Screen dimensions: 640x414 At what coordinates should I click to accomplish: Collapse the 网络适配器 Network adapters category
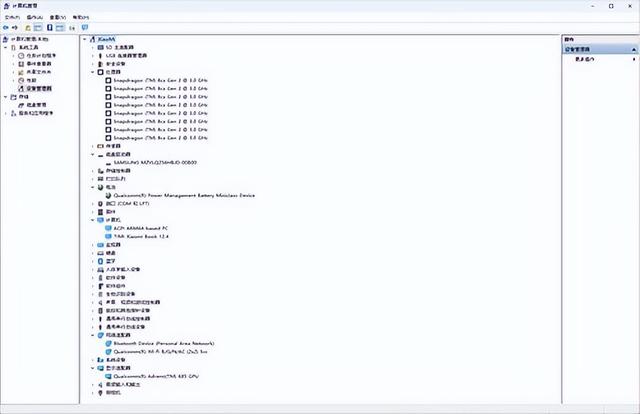tap(93, 335)
